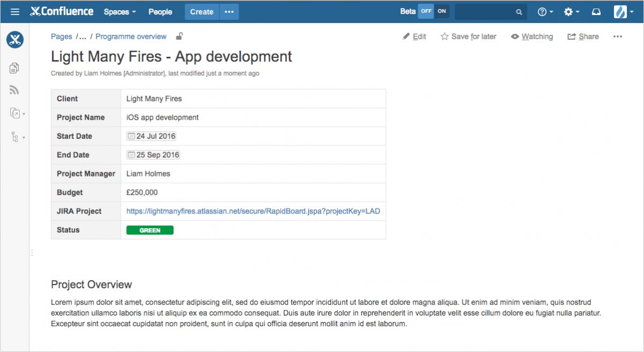
Task: Expand the Spaces dropdown menu
Action: click(120, 12)
